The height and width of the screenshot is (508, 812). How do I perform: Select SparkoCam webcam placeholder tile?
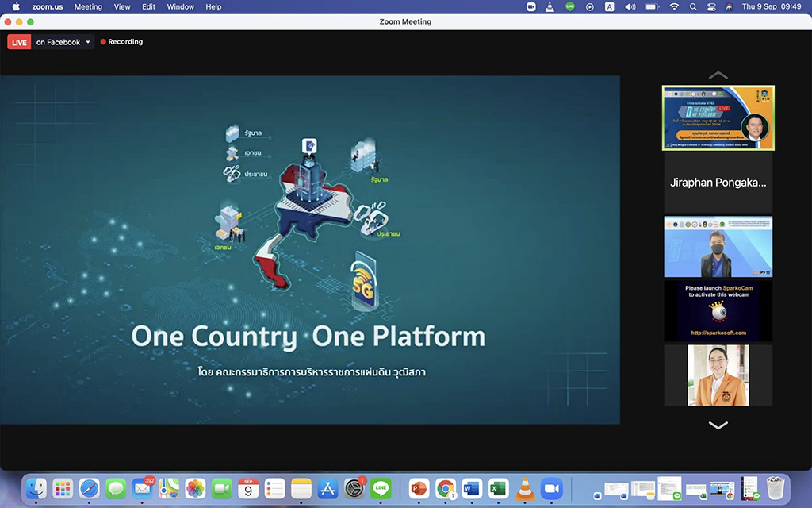[718, 310]
